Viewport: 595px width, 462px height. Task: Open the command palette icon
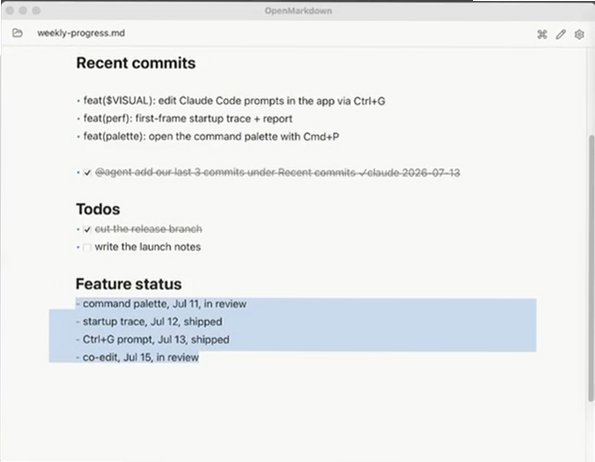(542, 35)
